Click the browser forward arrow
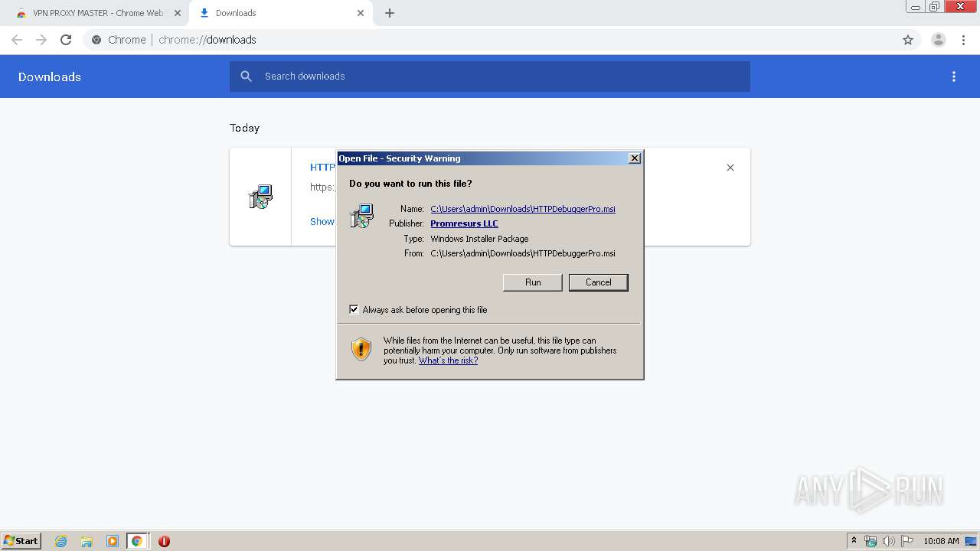980x551 pixels. point(41,40)
